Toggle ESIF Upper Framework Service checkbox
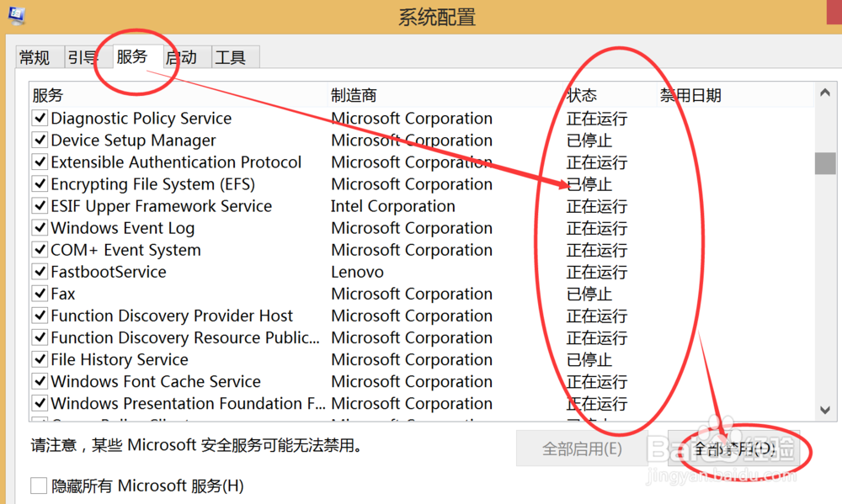842x504 pixels. (40, 206)
